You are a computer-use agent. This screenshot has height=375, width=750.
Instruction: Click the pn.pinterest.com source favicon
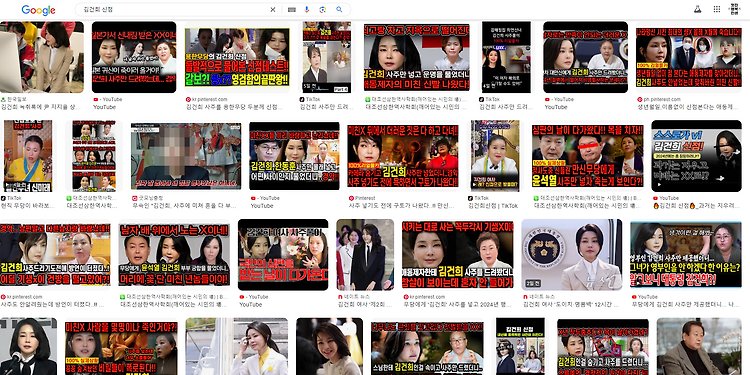pyautogui.click(x=640, y=99)
